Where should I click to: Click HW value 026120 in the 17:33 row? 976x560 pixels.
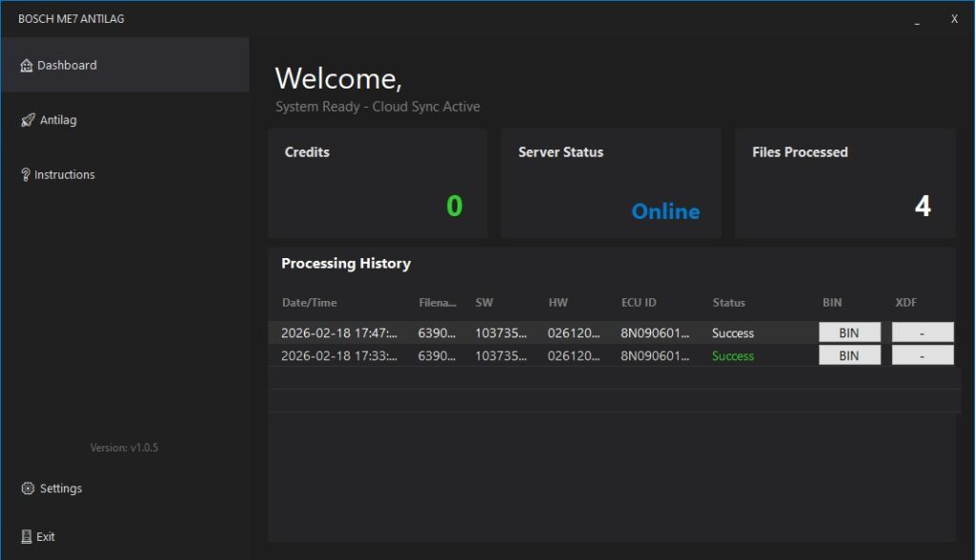click(x=574, y=356)
